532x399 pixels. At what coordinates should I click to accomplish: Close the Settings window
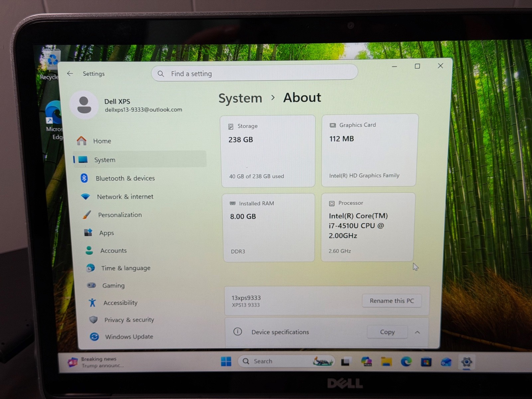tap(440, 66)
